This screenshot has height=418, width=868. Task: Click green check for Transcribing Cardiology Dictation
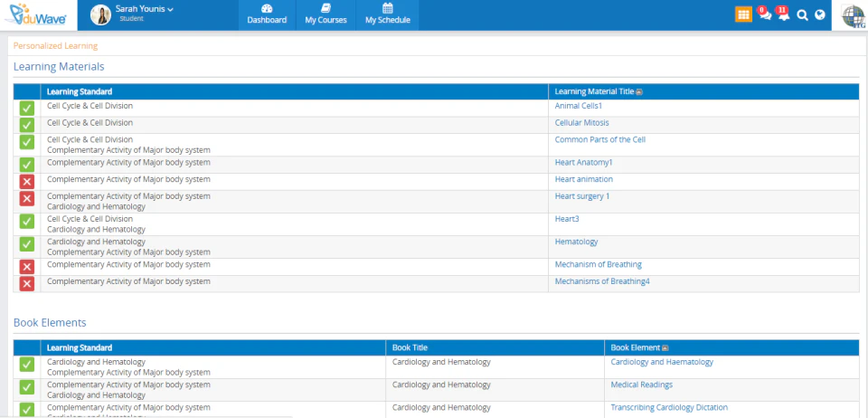(26, 409)
